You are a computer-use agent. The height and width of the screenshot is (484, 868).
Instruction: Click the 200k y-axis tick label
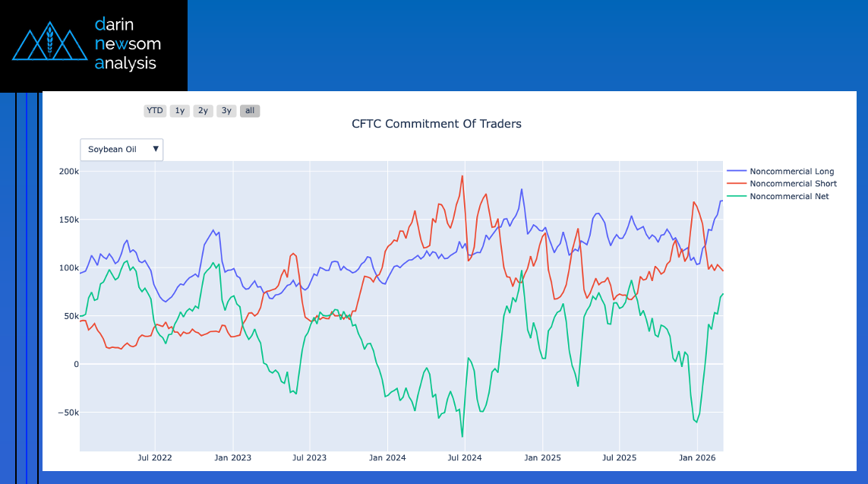click(68, 172)
